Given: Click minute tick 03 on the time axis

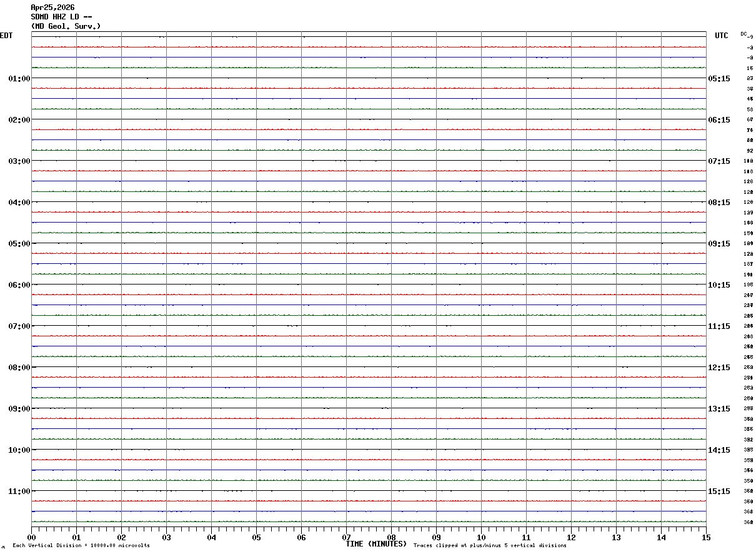Looking at the screenshot, I should 166,536.
